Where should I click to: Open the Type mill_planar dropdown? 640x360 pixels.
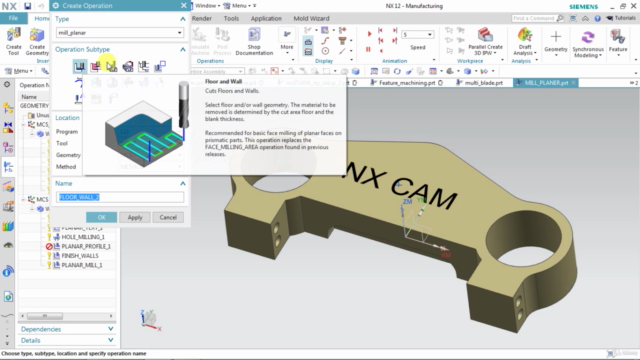point(120,33)
